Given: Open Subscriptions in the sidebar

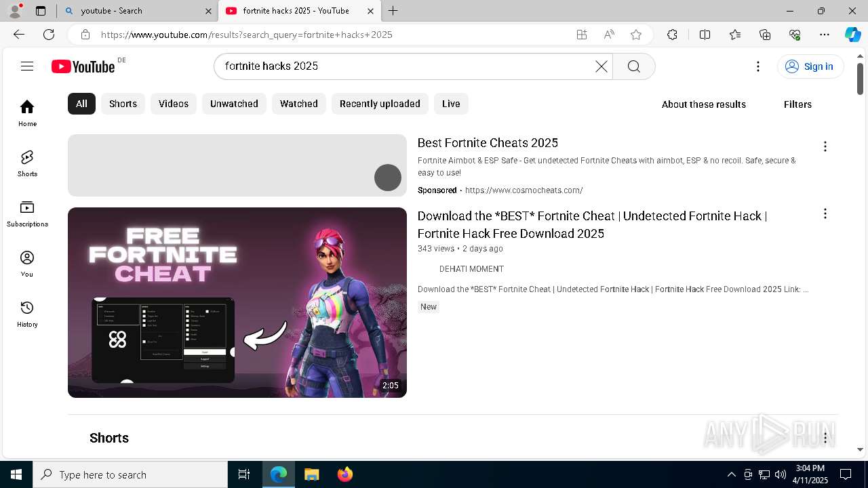Looking at the screenshot, I should (27, 213).
